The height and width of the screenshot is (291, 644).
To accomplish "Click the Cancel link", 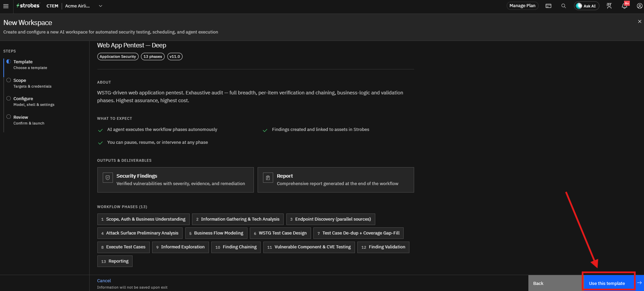I will (104, 281).
